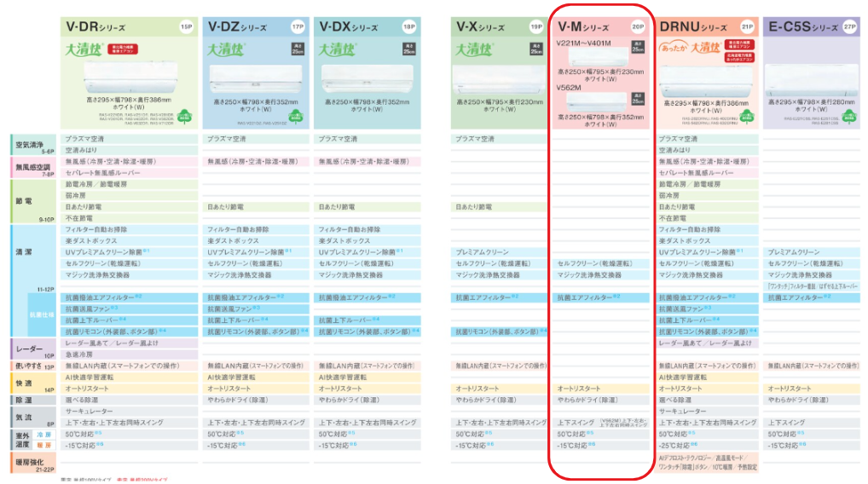Click the top red badge in DRNU header

pyautogui.click(x=739, y=44)
